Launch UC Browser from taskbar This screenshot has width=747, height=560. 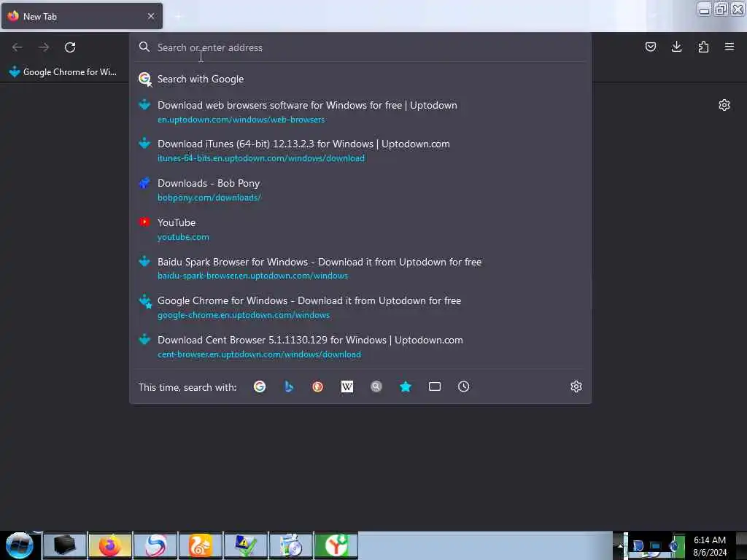point(201,545)
